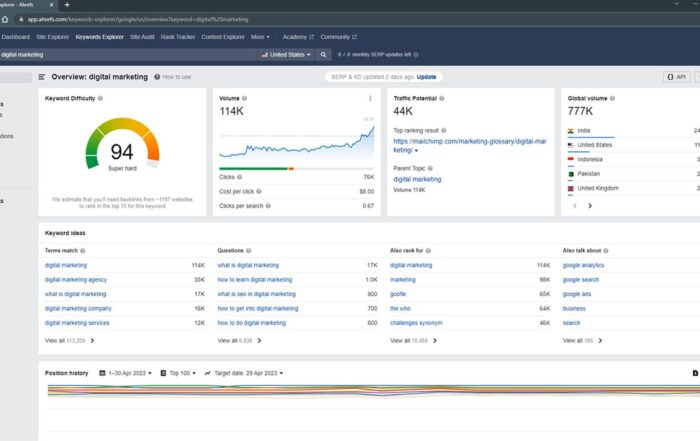The image size is (700, 441).
Task: Click the India volume bar
Action: 591,137
